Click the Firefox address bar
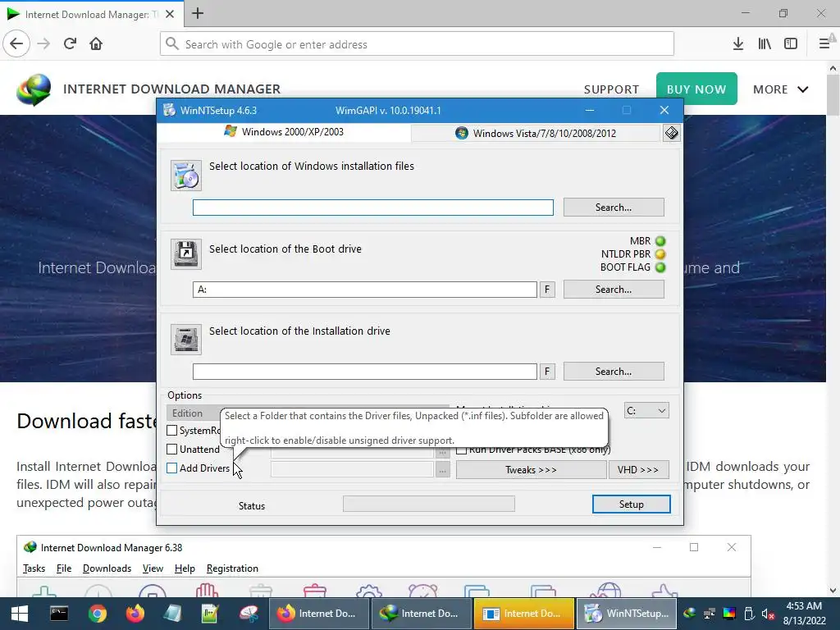 (417, 44)
